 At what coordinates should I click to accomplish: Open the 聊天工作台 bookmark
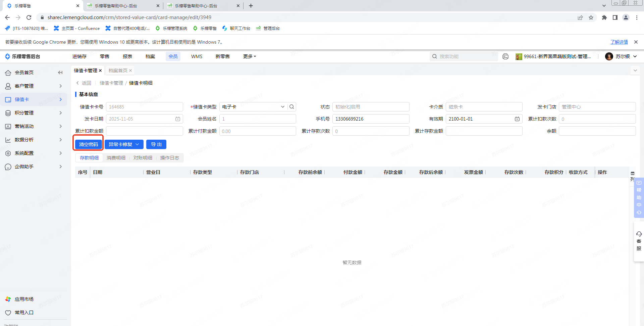click(236, 29)
